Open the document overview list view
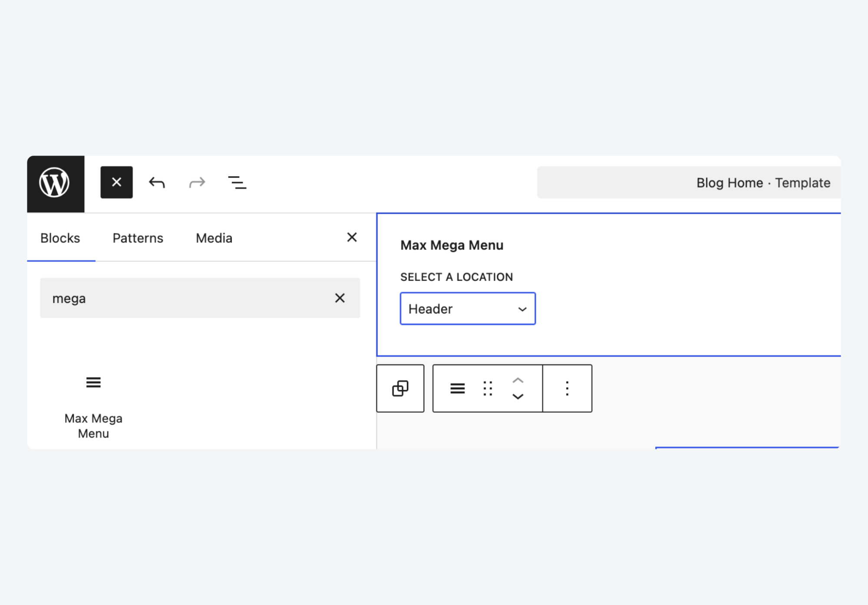This screenshot has width=868, height=605. pos(237,183)
